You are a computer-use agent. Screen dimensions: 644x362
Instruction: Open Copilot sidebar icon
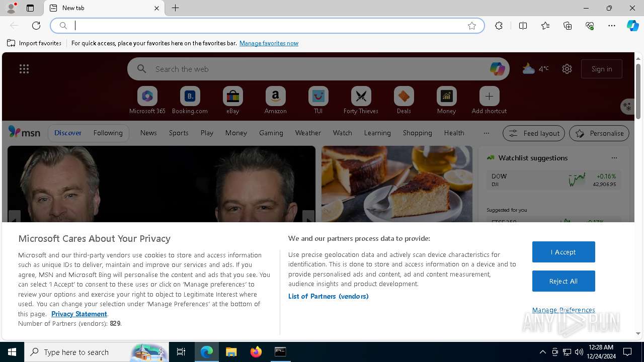[633, 26]
